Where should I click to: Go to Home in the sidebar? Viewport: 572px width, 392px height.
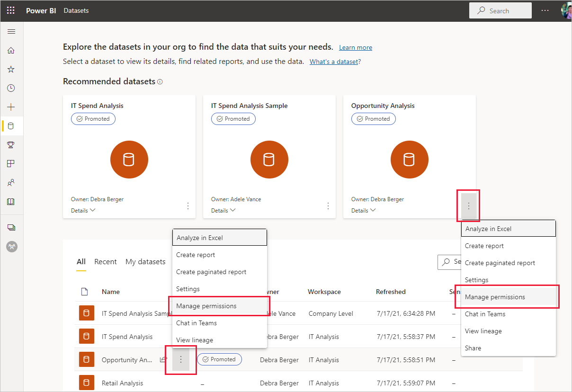[11, 50]
